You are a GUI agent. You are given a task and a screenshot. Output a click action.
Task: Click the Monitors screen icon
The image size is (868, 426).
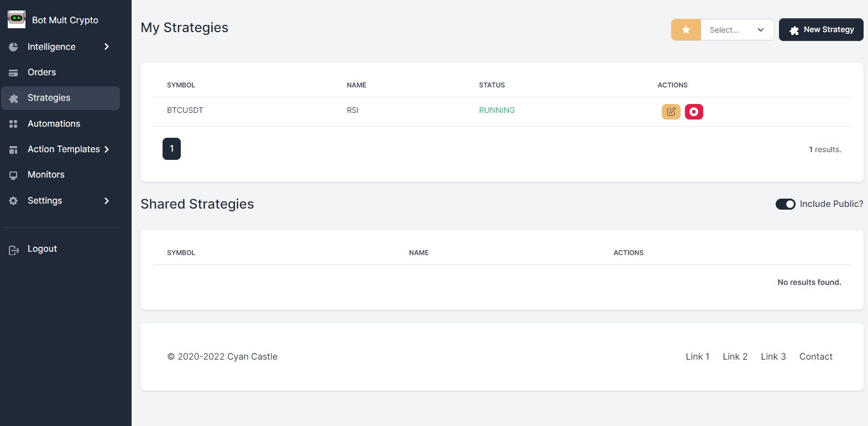tap(13, 175)
